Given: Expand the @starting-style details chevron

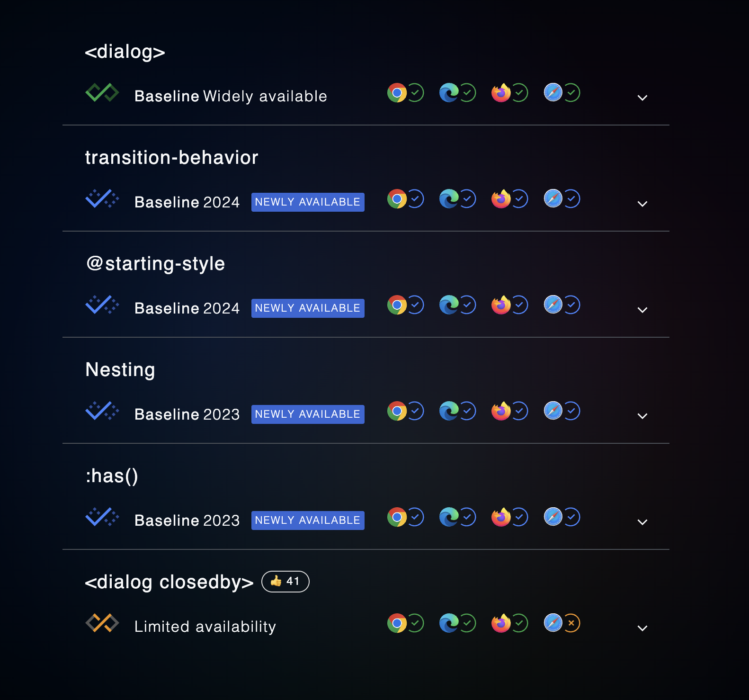Looking at the screenshot, I should 642,310.
